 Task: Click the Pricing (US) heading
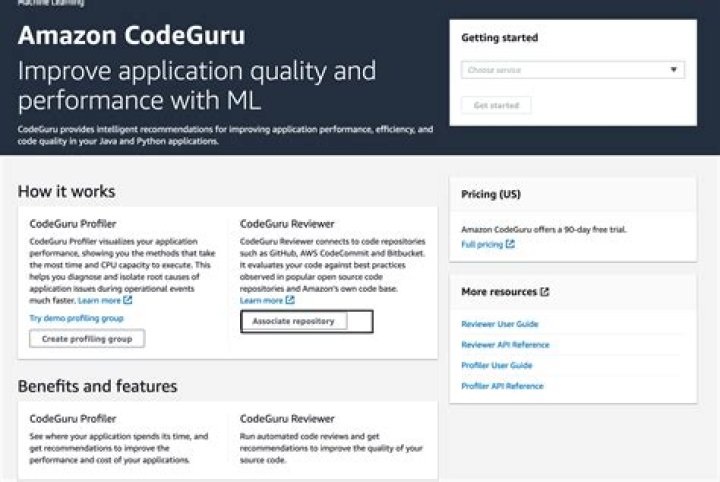coord(491,194)
